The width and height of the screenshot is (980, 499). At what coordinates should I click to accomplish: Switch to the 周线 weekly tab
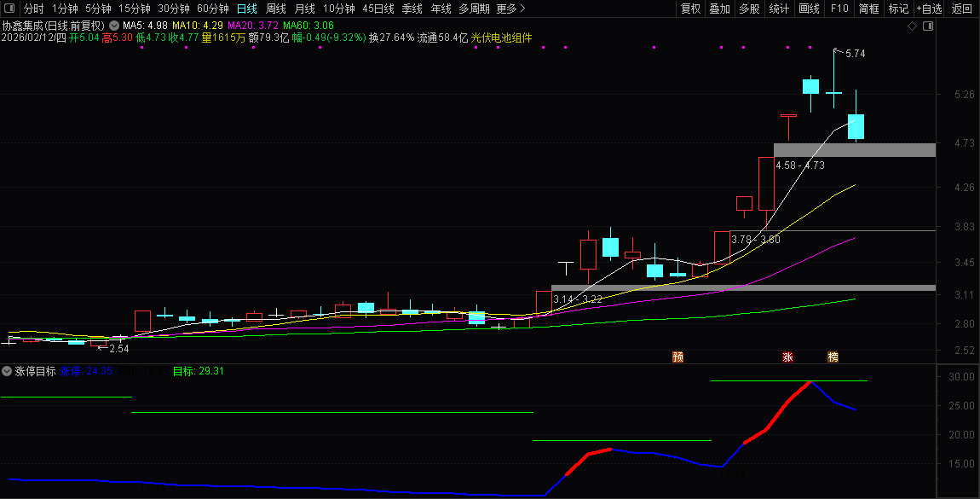(x=276, y=9)
